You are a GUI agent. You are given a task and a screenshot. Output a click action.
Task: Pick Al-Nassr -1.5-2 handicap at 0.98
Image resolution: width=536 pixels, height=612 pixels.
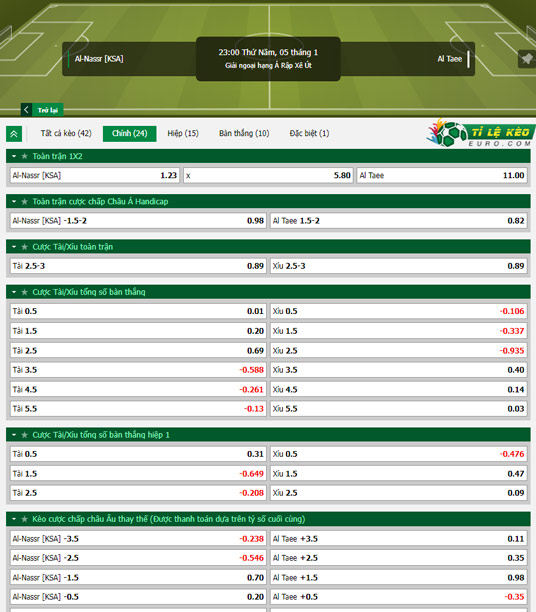tap(138, 221)
